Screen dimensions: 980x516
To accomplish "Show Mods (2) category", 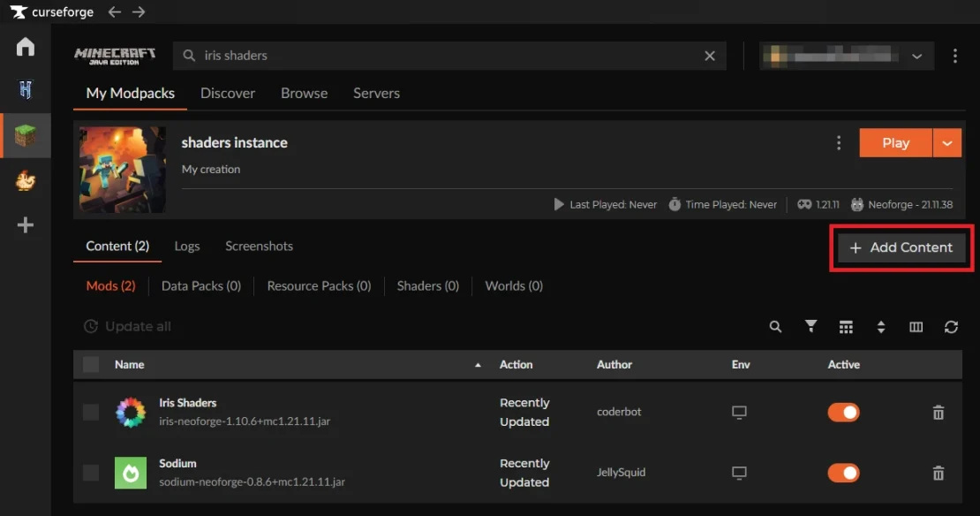I will 110,286.
